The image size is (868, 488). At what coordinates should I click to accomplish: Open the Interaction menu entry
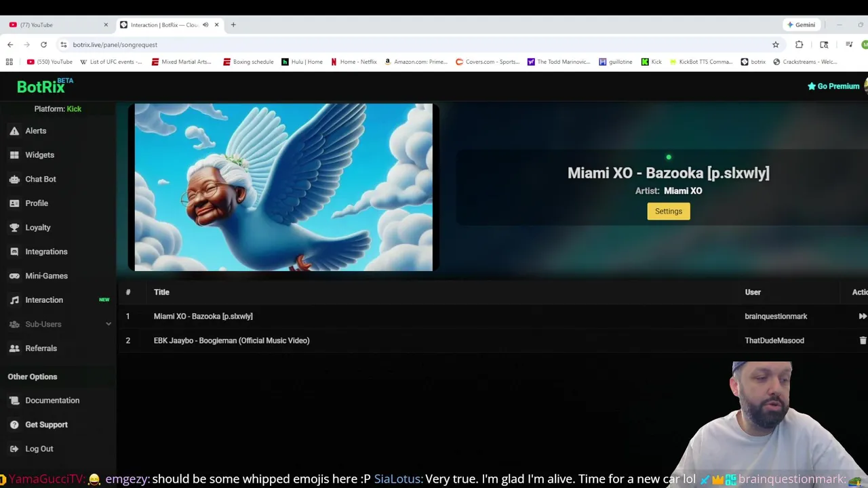(44, 300)
